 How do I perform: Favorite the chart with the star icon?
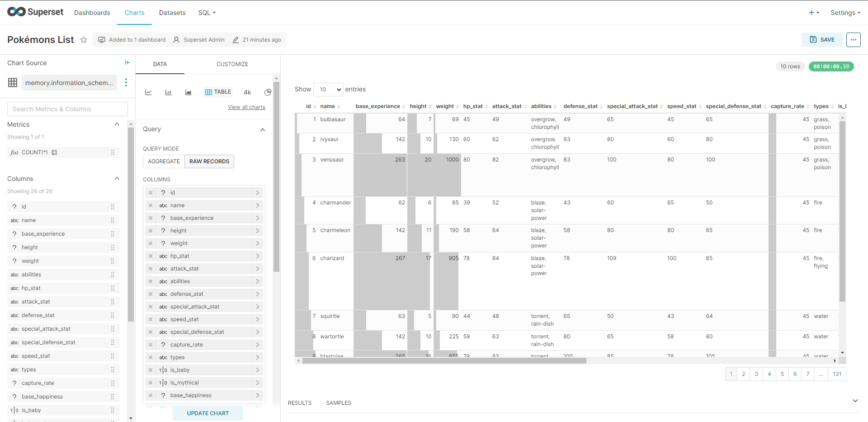pyautogui.click(x=84, y=40)
